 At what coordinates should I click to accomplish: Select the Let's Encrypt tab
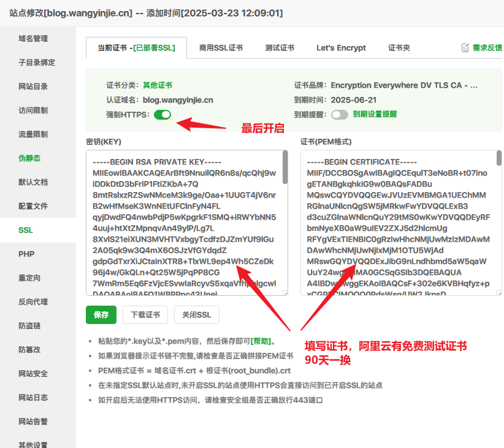[341, 48]
